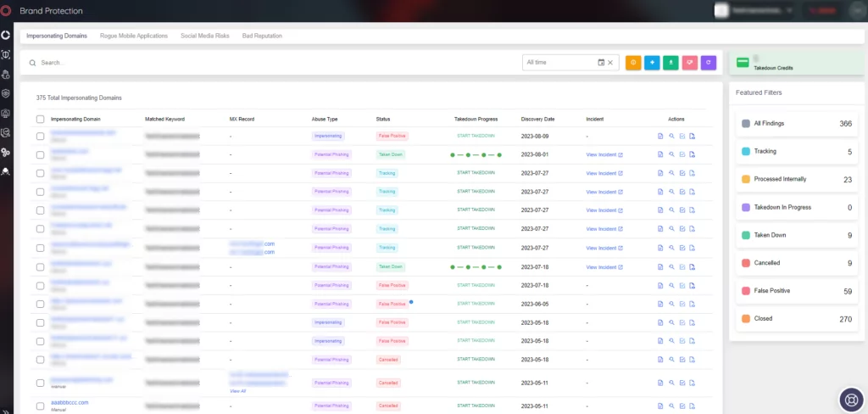
Task: Click document action icon for 2023-08-01 row
Action: (659, 154)
